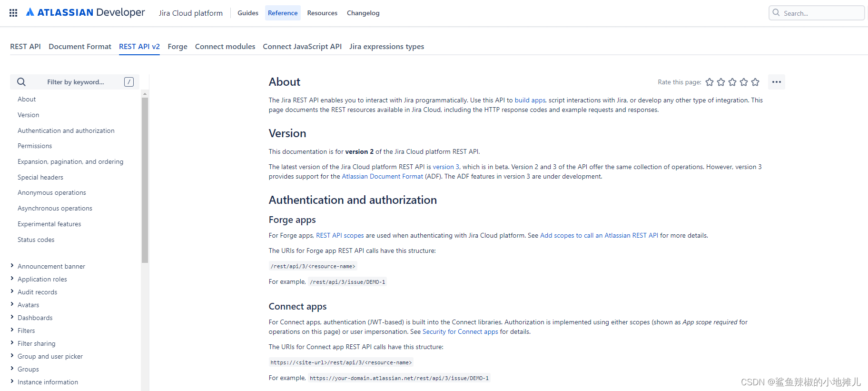This screenshot has width=868, height=391.
Task: Click the sidebar scrollbar up arrow
Action: 145,94
